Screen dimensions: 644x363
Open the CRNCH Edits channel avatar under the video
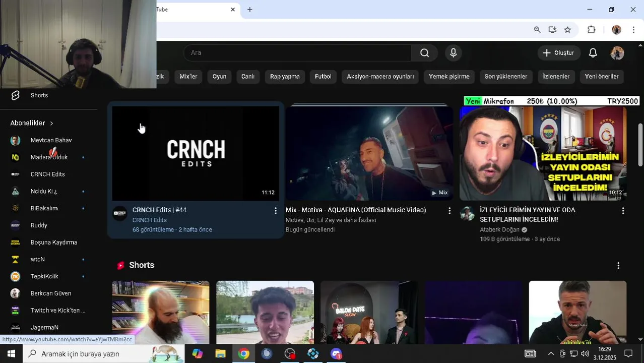[x=119, y=213]
